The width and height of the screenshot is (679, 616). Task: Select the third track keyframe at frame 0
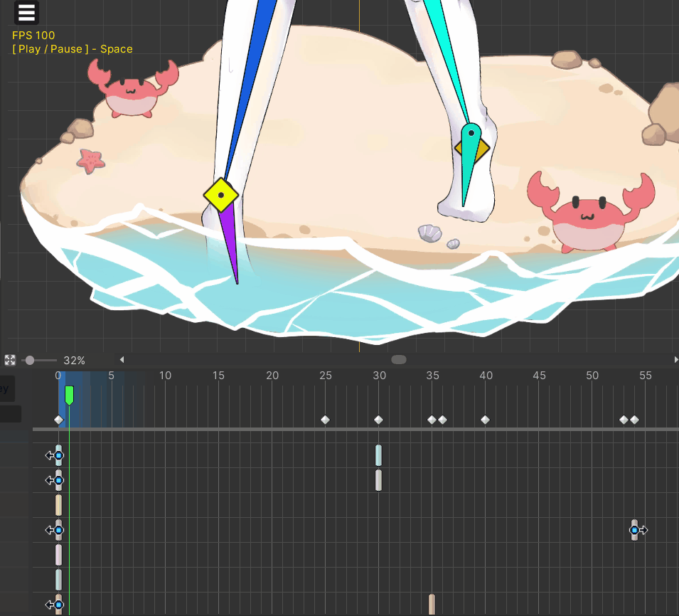coord(58,506)
